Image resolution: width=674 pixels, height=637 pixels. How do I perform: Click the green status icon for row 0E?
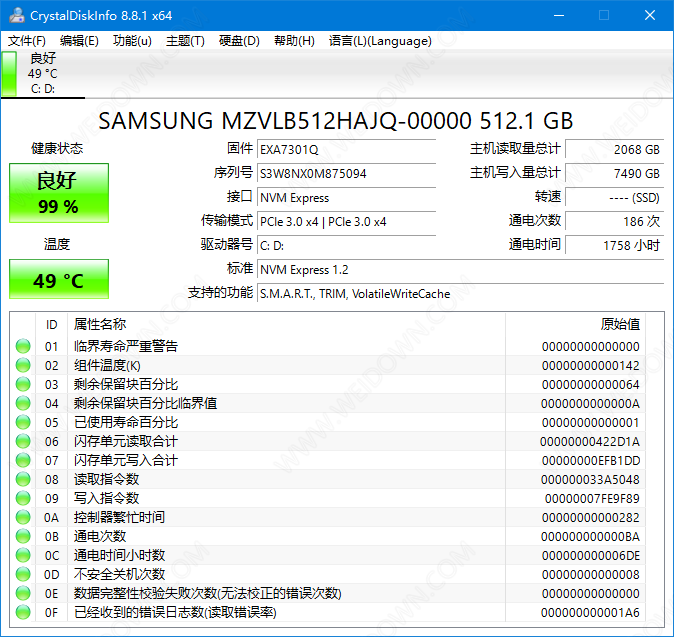pos(23,593)
